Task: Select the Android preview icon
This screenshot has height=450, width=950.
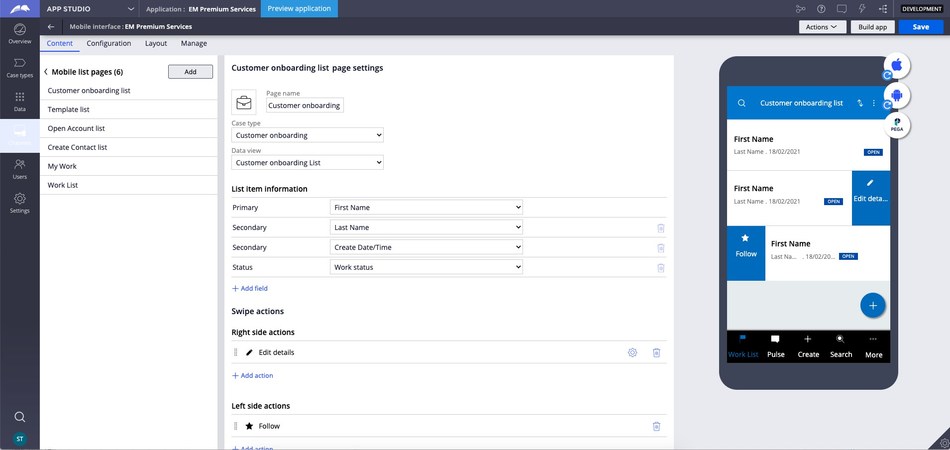Action: pyautogui.click(x=897, y=95)
